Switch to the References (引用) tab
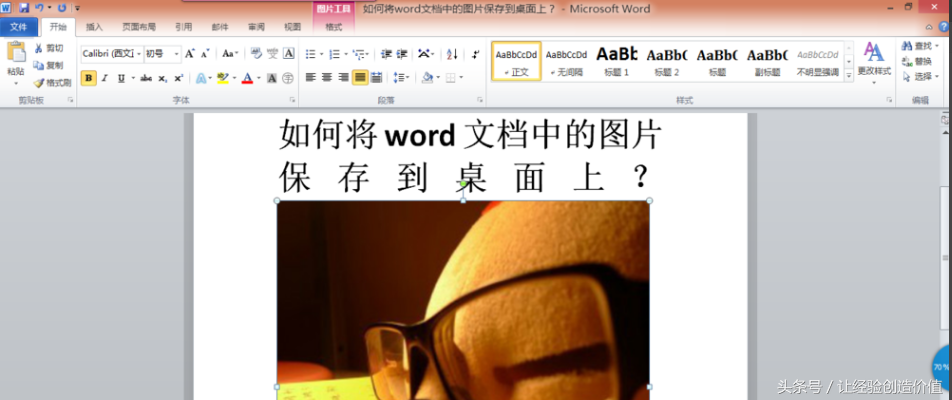 click(x=183, y=27)
